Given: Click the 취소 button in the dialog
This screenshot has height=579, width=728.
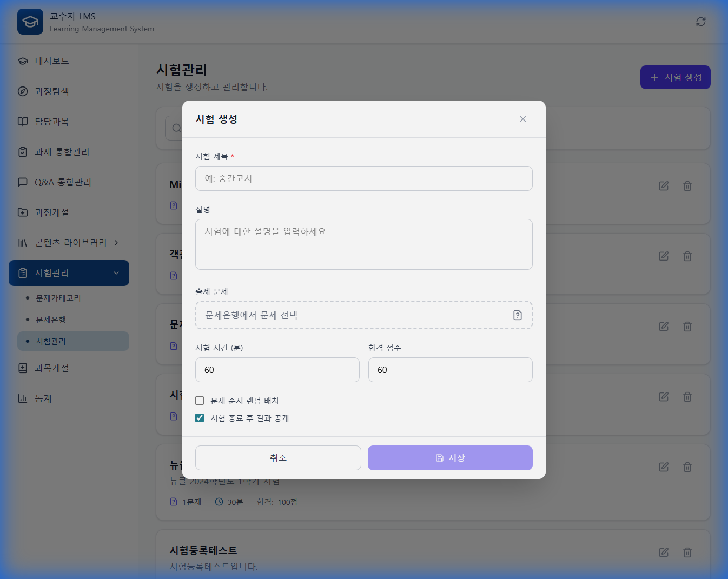Looking at the screenshot, I should tap(277, 457).
